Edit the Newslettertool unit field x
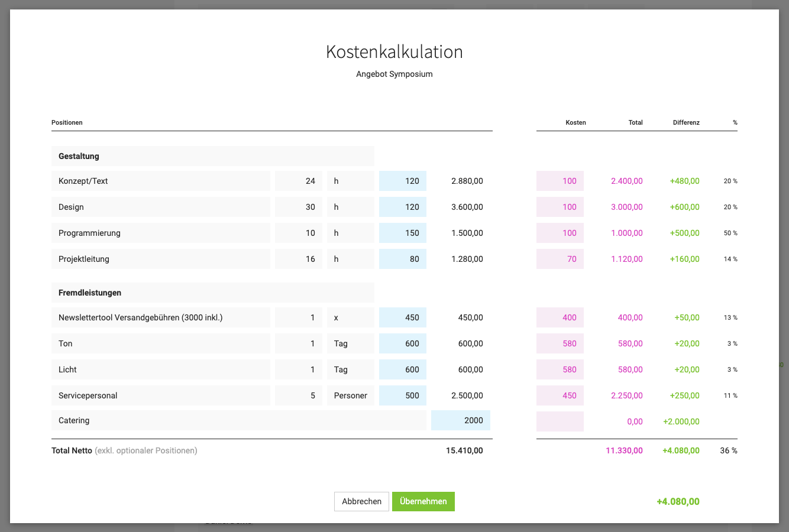Image resolution: width=789 pixels, height=532 pixels. pos(351,317)
